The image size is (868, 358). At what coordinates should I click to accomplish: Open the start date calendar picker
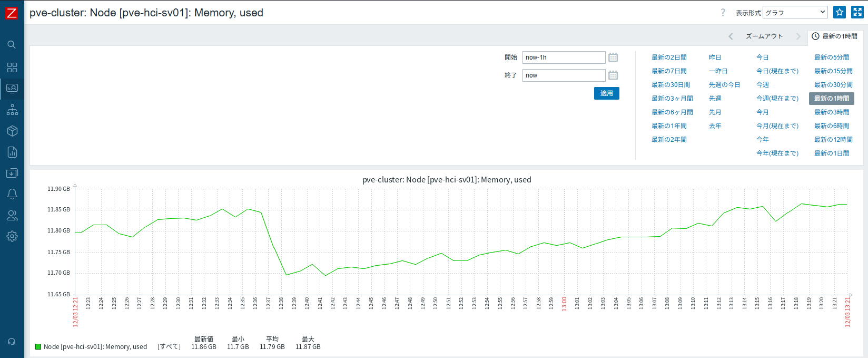(613, 57)
